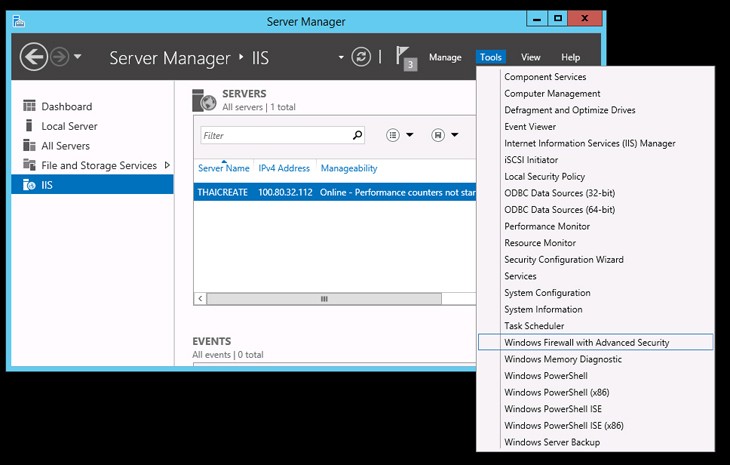
Task: Click the IIS sidebar icon
Action: tap(29, 185)
